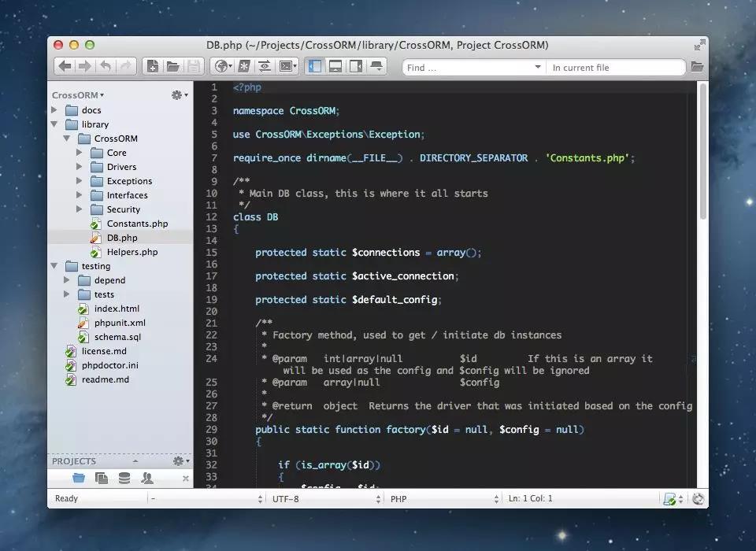This screenshot has width=756, height=551.
Task: Click the New File toolbar icon
Action: [153, 67]
